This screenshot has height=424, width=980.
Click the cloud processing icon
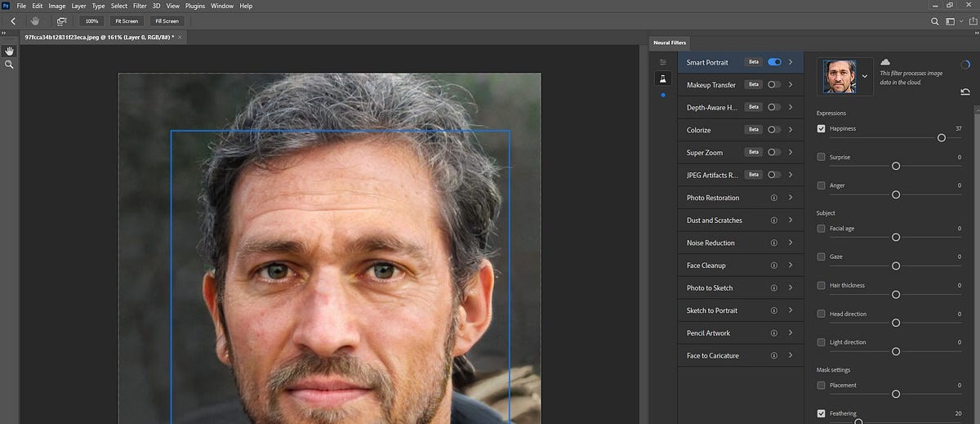pyautogui.click(x=885, y=62)
